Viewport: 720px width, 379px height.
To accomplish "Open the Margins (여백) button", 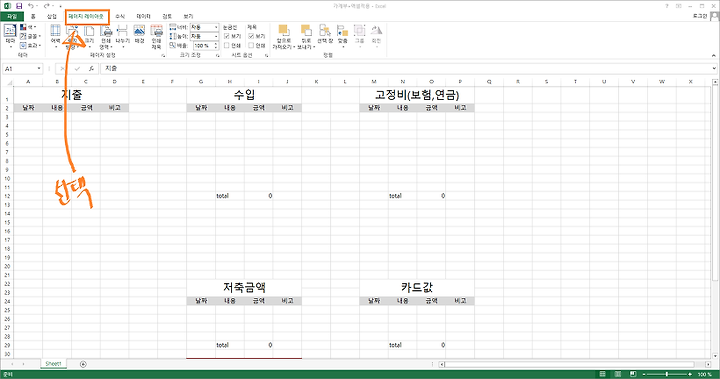I will 56,36.
